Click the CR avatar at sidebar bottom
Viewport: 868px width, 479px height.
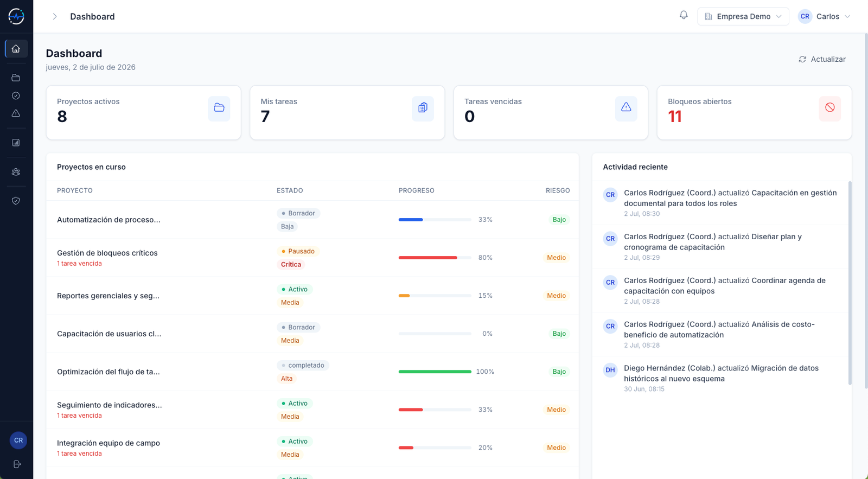[x=18, y=440]
